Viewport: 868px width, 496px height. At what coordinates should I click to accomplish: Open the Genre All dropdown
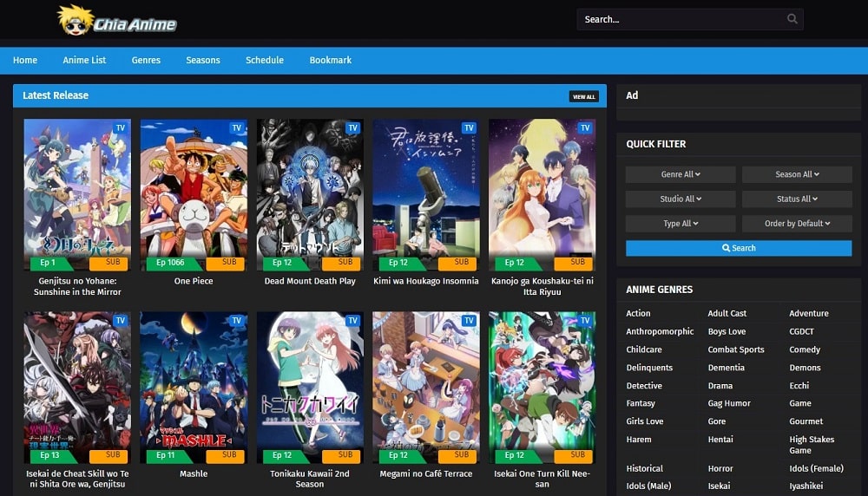[x=681, y=174]
